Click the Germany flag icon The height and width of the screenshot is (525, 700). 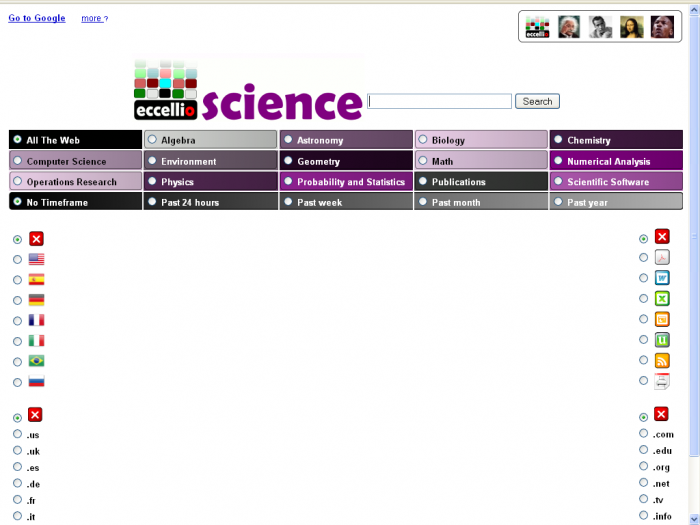37,300
